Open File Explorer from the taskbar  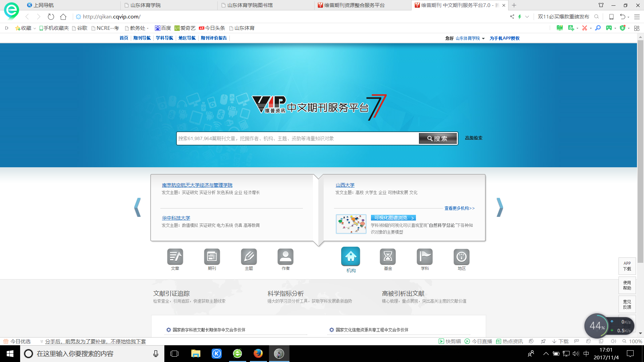pos(196,354)
